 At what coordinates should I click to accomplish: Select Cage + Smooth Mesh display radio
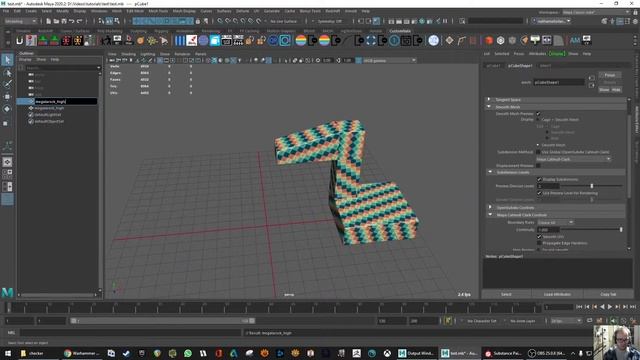(538, 120)
